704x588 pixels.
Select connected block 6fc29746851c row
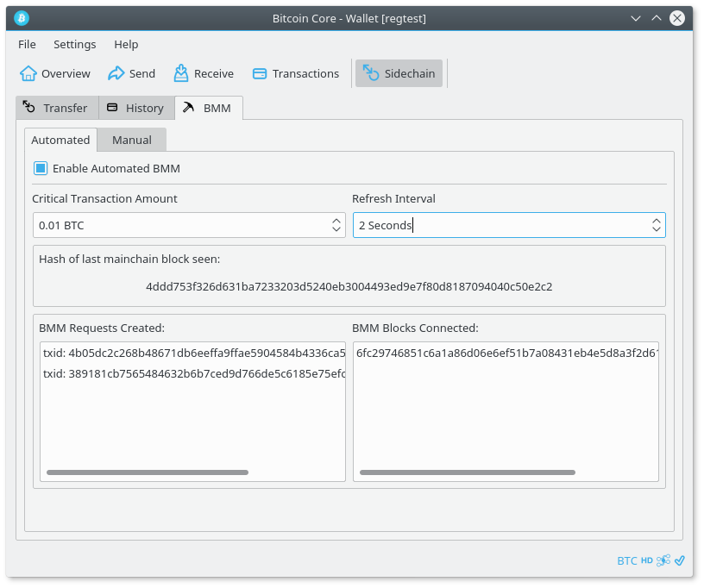pos(506,353)
